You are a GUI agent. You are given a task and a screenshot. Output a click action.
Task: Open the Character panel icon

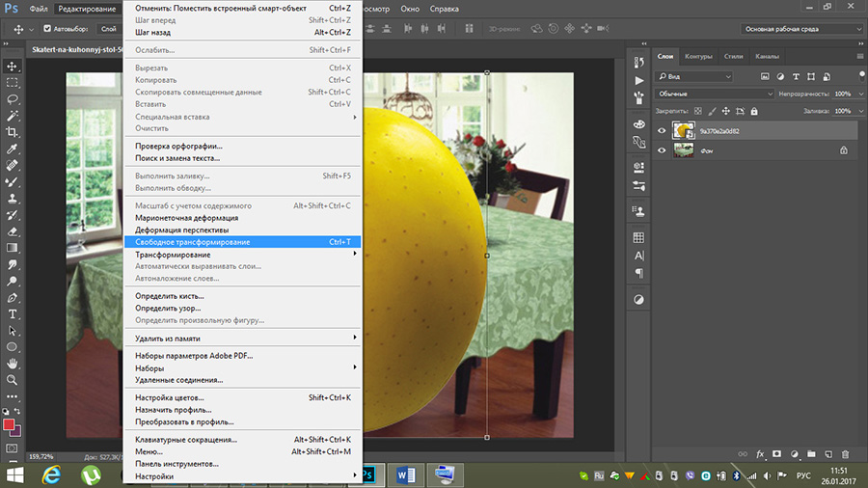tap(638, 256)
